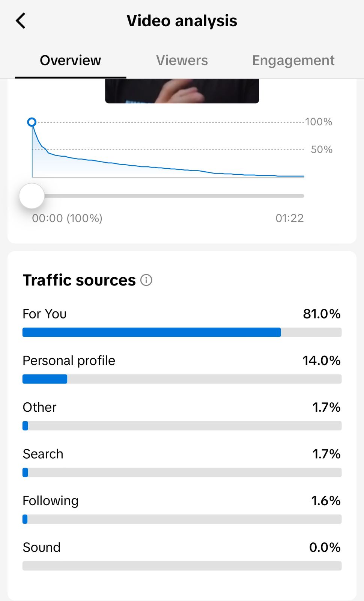Screen dimensions: 364x601
Task: Click the Traffic sources heading
Action: (x=79, y=280)
